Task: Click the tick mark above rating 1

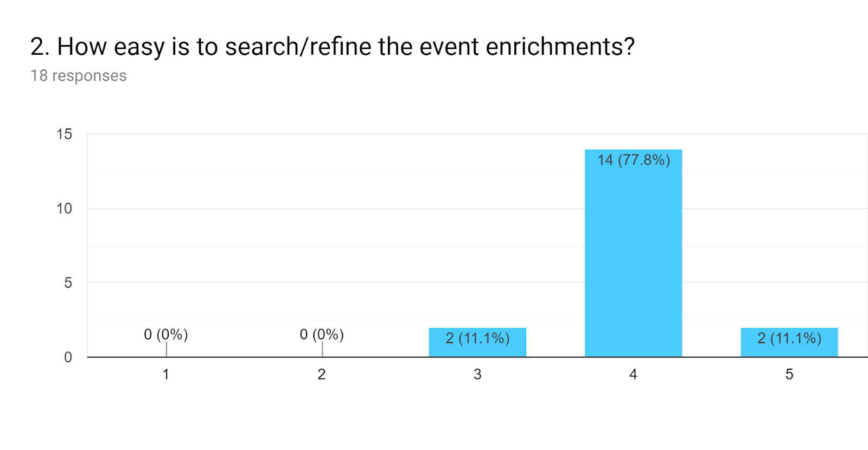Action: pyautogui.click(x=167, y=349)
